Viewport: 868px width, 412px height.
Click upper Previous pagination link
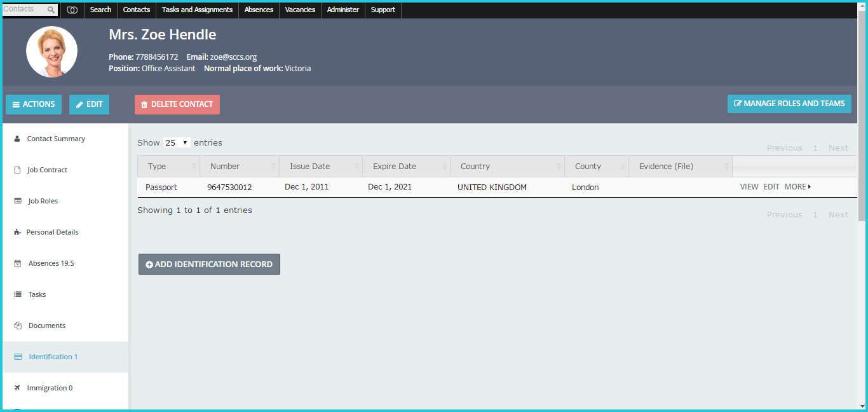tap(784, 148)
